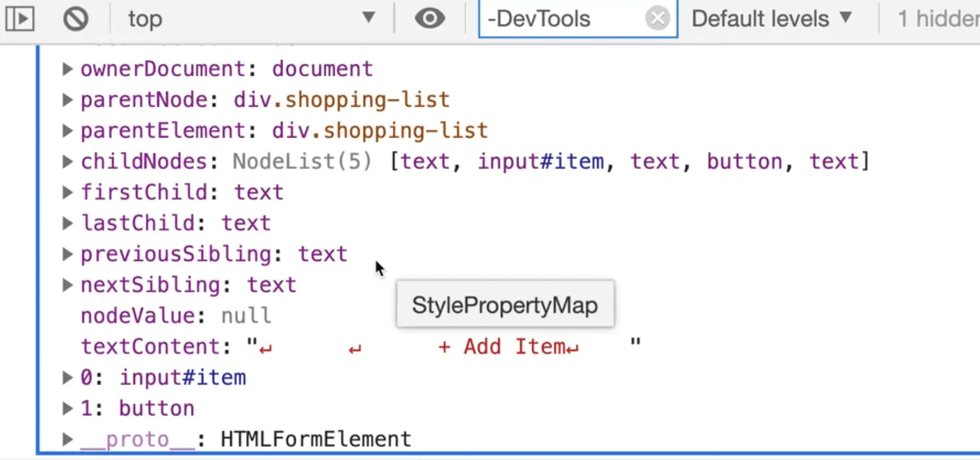Open the Default levels dropdown
Screen dimensions: 980x460
771,19
